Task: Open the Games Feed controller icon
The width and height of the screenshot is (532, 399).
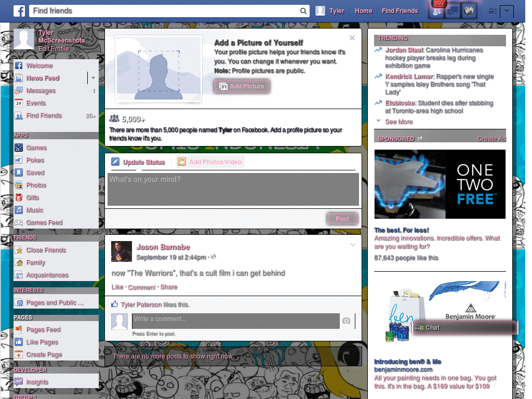Action: tap(19, 222)
